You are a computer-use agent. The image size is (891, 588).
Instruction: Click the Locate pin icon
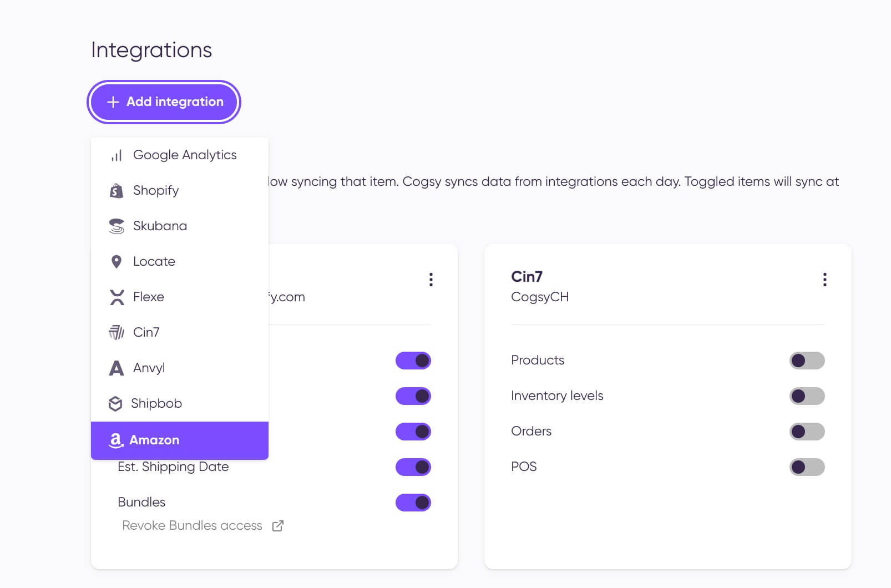pos(117,262)
